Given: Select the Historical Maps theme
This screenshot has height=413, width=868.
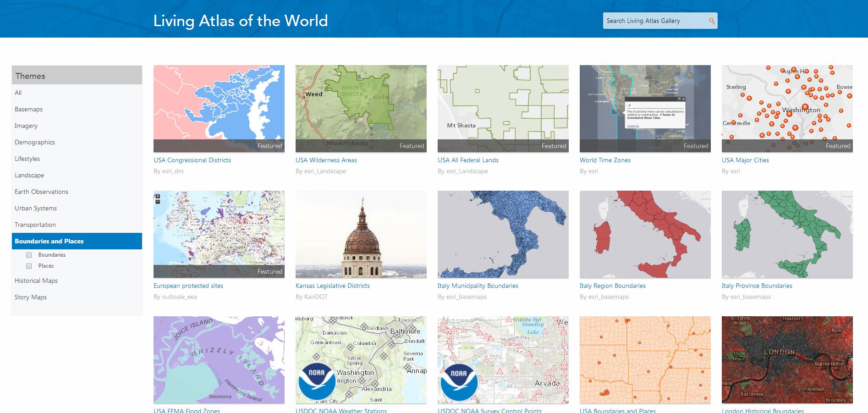Looking at the screenshot, I should coord(77,281).
